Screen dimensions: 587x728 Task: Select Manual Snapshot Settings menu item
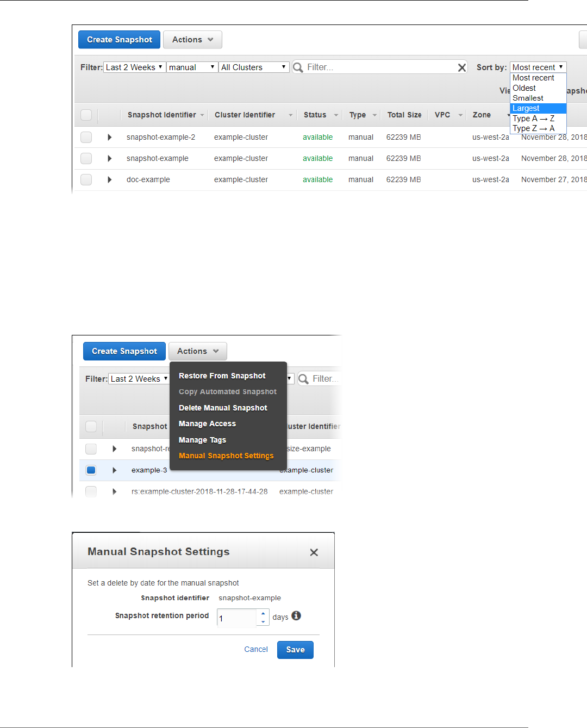pyautogui.click(x=226, y=456)
